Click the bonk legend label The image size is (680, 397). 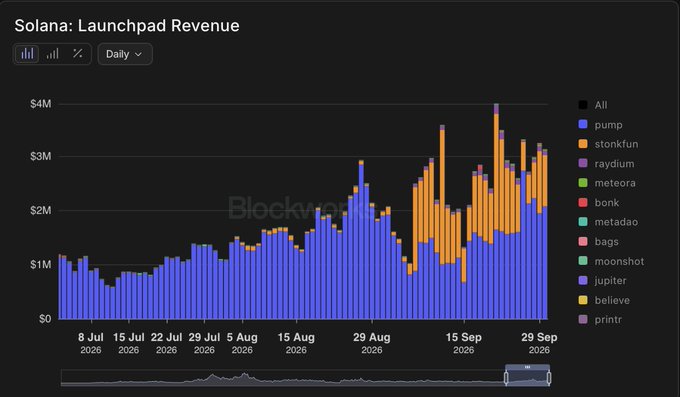coord(607,203)
